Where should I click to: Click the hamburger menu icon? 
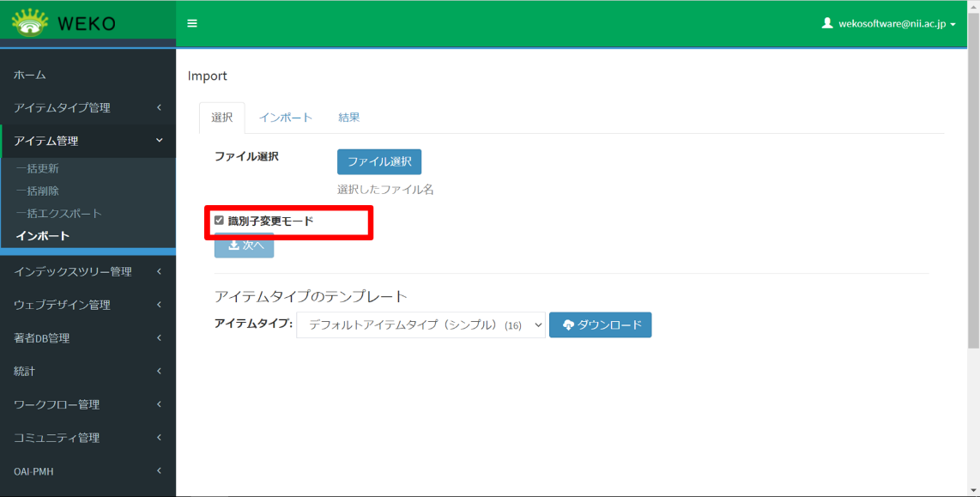[192, 23]
